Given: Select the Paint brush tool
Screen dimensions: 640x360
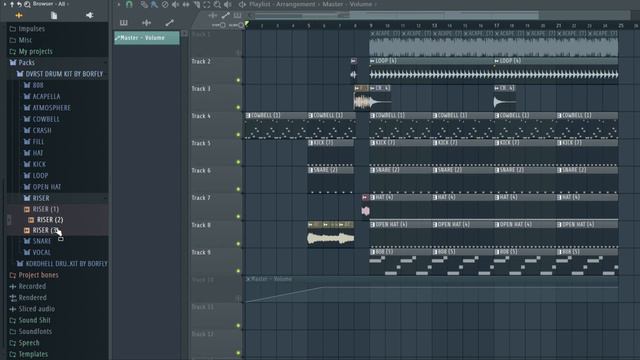Looking at the screenshot, I should (x=154, y=4).
